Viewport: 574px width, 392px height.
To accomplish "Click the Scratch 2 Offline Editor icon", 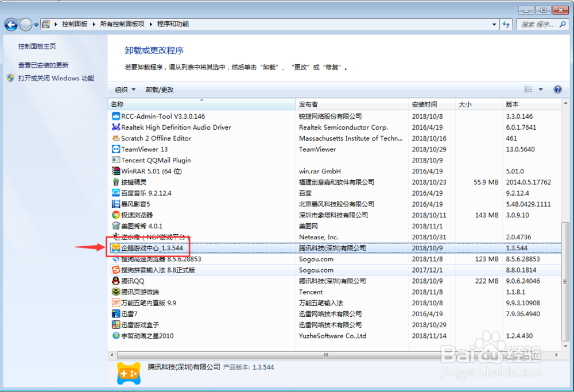I will tap(116, 138).
